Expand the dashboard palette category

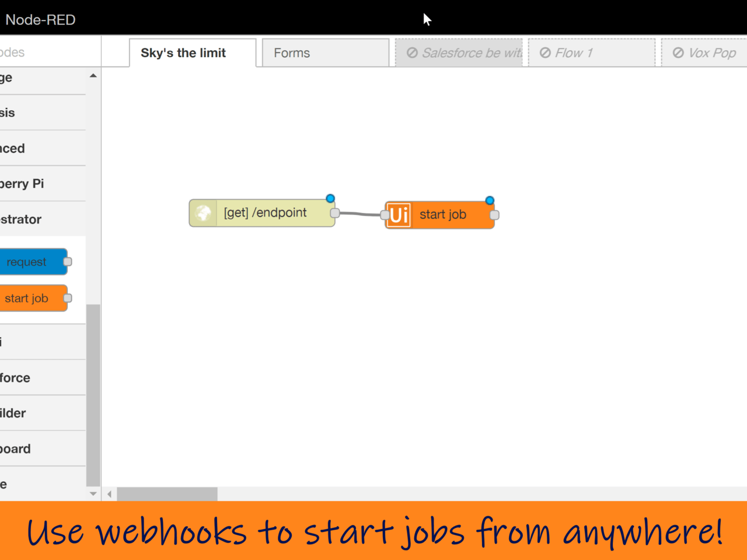point(41,449)
